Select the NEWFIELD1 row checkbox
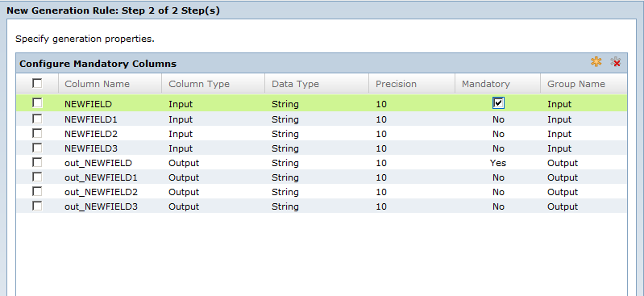 coord(37,119)
